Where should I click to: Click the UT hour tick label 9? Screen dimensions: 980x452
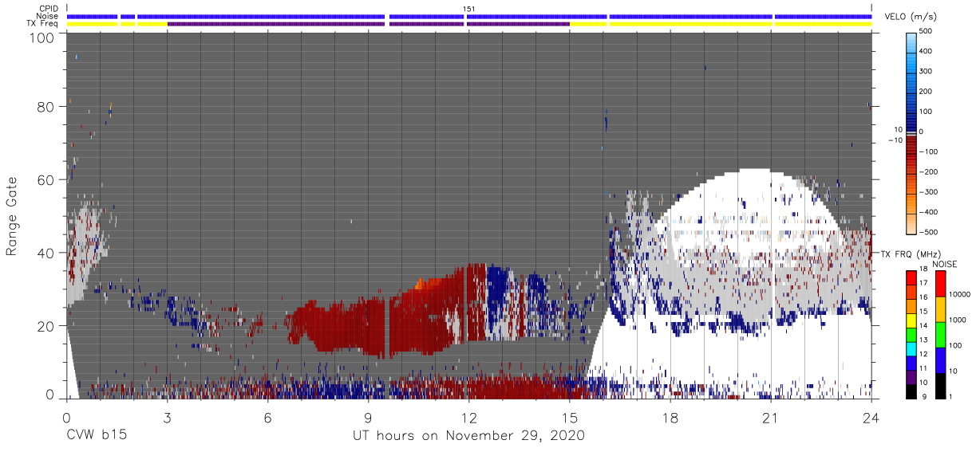pos(368,417)
